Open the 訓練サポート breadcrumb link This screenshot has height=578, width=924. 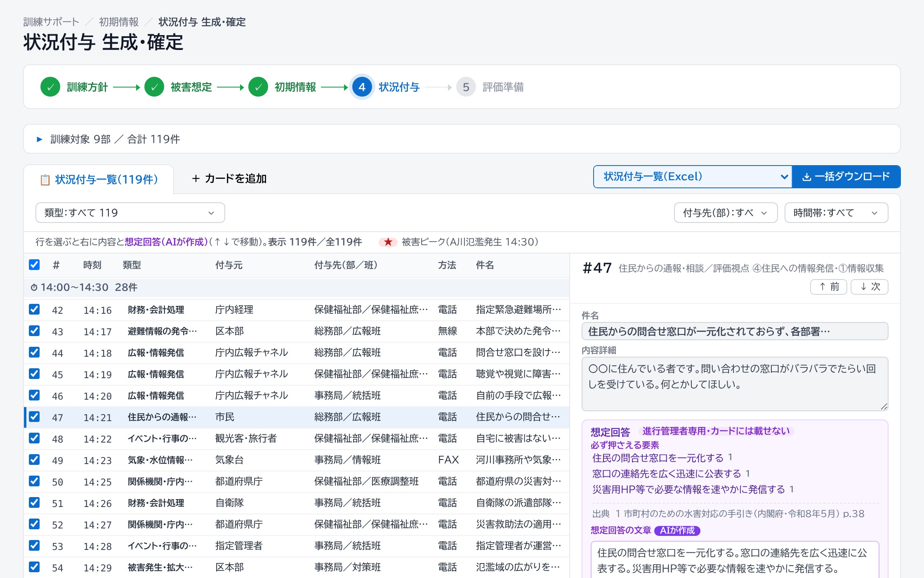tap(51, 22)
